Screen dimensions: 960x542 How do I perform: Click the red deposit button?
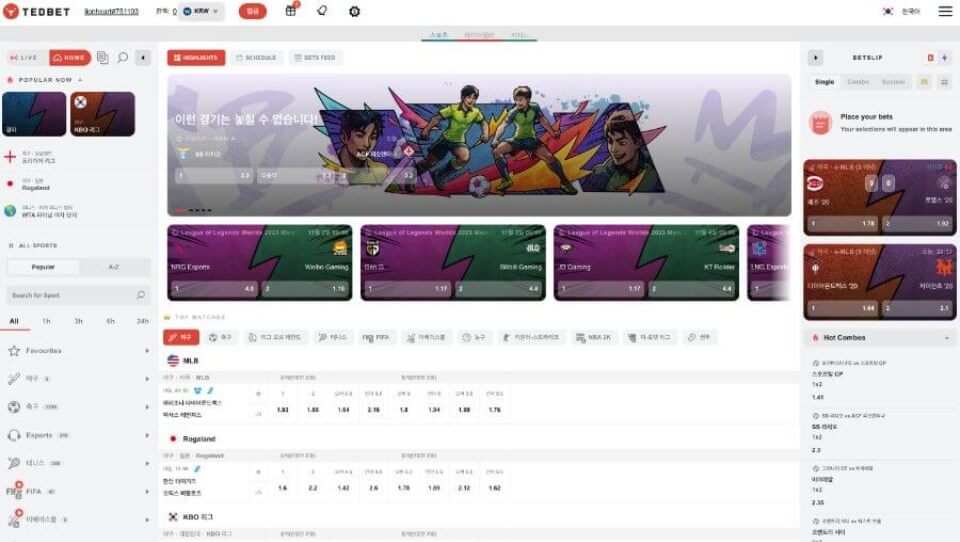(252, 11)
